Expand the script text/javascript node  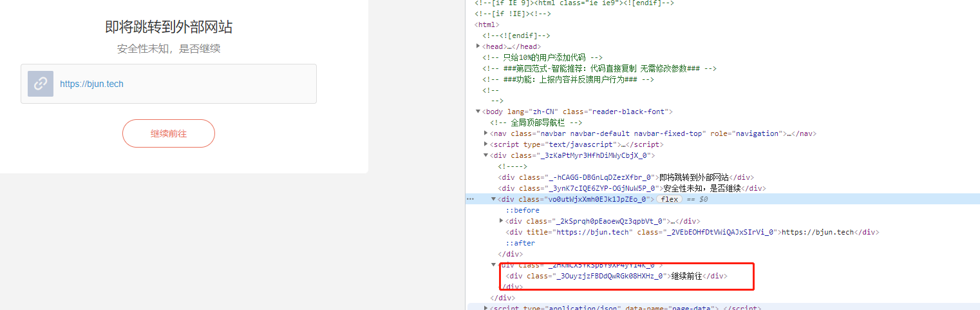click(485, 145)
